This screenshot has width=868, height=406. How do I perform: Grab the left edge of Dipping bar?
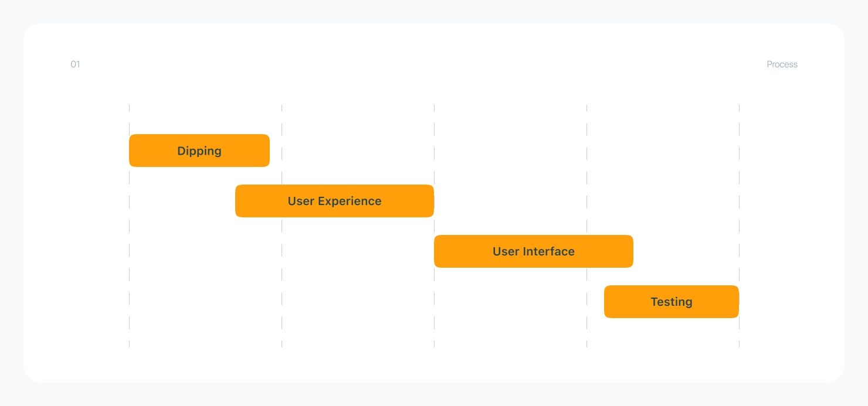point(130,151)
